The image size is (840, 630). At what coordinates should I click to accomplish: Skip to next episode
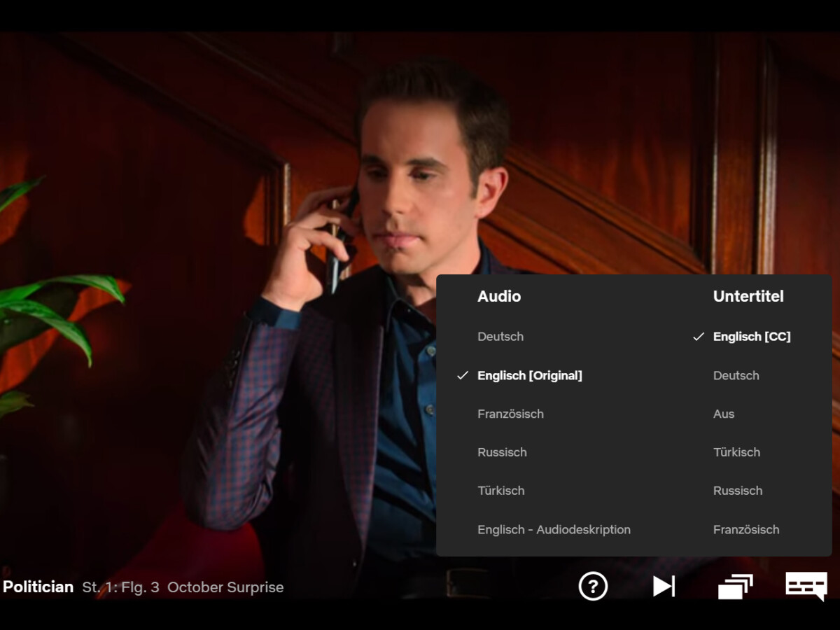click(x=664, y=586)
